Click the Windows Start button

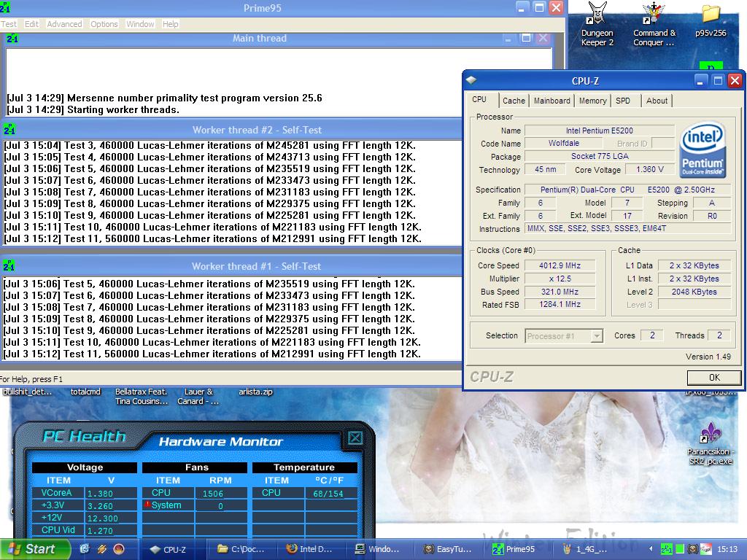35,549
